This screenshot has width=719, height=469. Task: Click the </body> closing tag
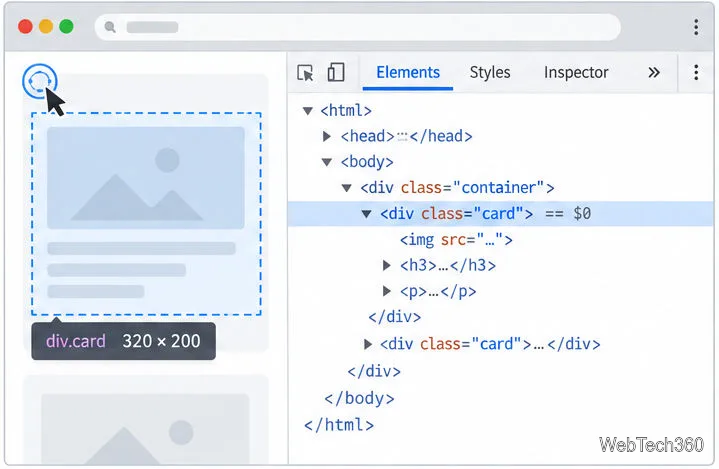point(359,398)
